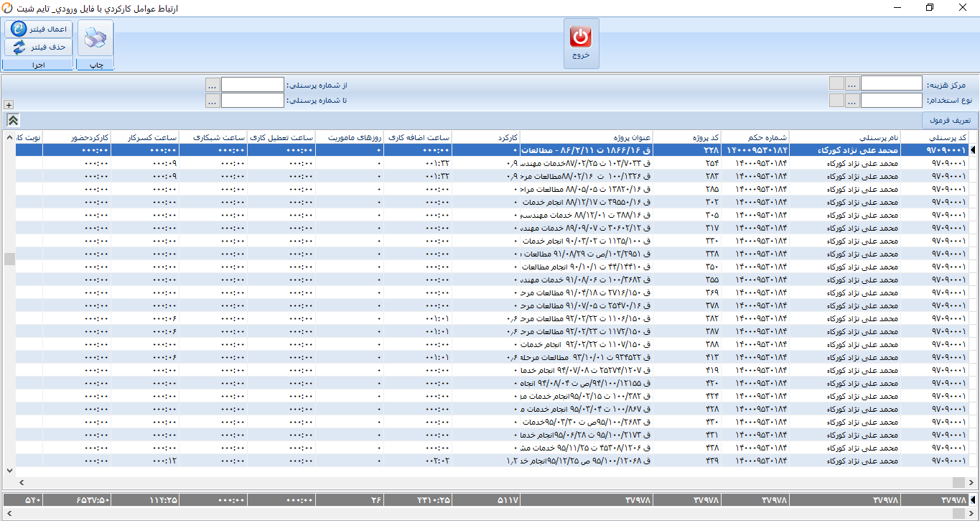Click the right arrow of the scrollbar below the totals row
The image size is (980, 521).
tap(973, 514)
